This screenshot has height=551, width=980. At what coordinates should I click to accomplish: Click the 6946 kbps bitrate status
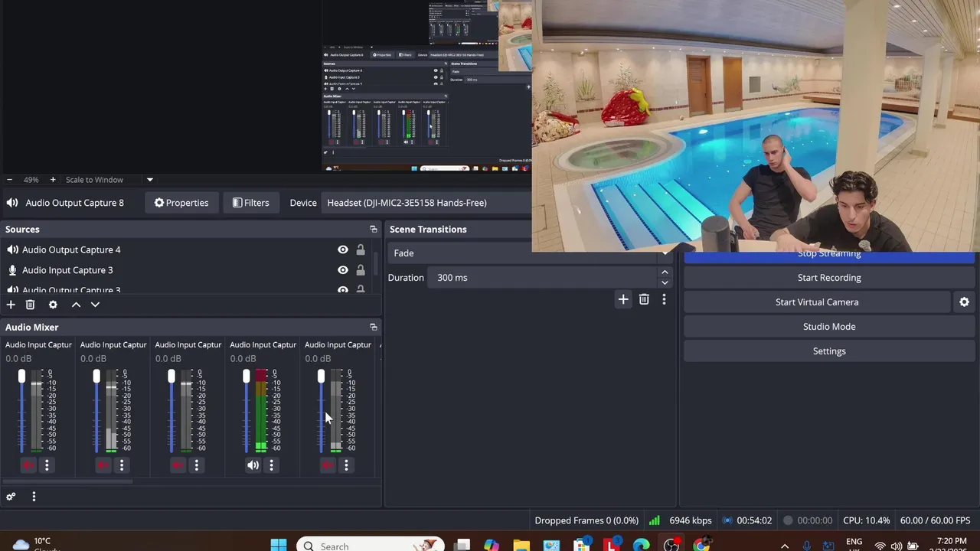coord(691,520)
